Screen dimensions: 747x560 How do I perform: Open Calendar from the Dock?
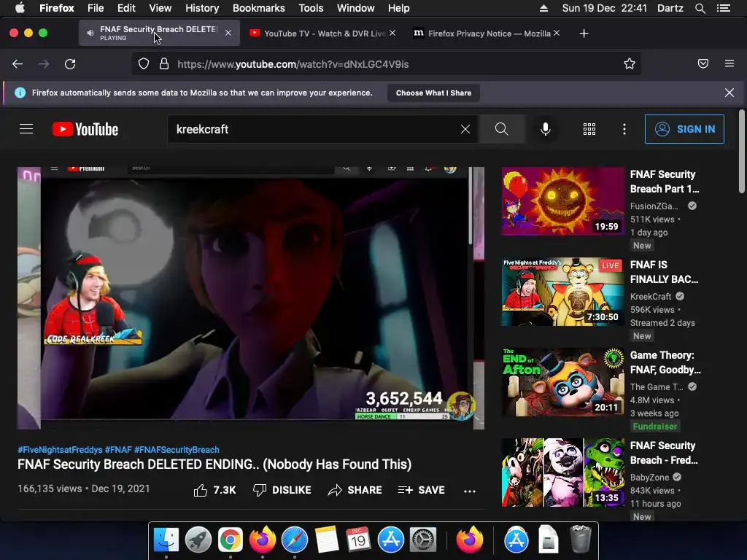click(359, 540)
